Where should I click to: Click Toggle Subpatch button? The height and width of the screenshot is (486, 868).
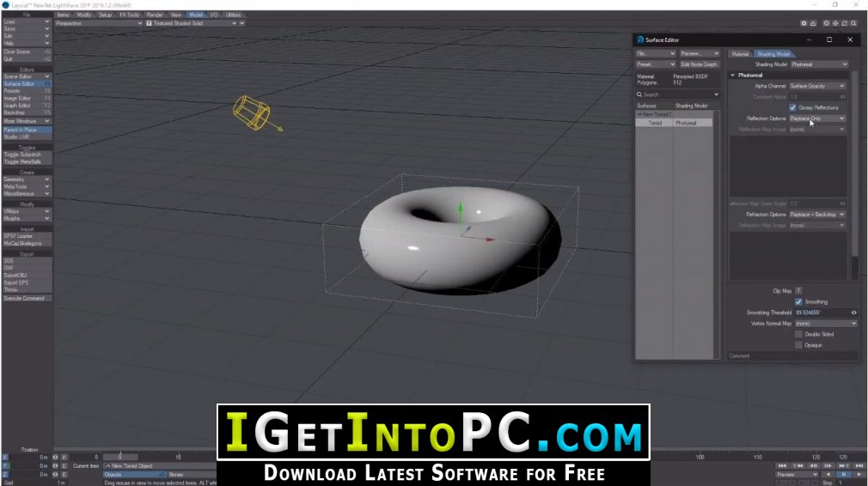pyautogui.click(x=27, y=155)
